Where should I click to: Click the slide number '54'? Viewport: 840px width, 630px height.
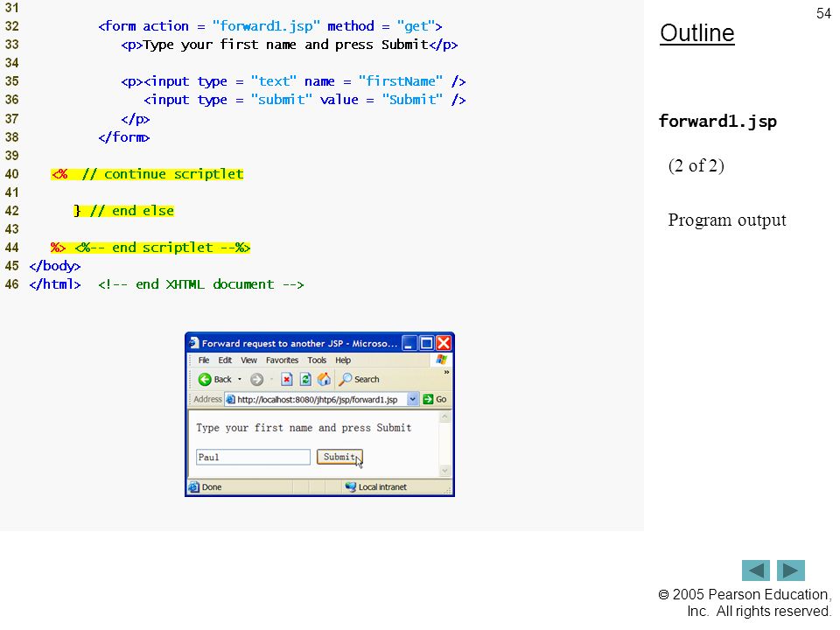point(823,13)
